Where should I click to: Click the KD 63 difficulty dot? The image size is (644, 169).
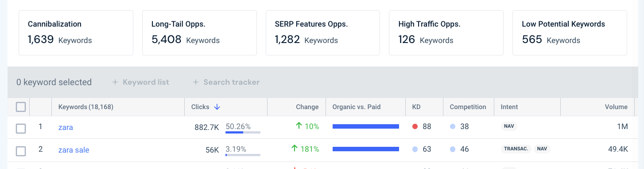click(x=415, y=149)
